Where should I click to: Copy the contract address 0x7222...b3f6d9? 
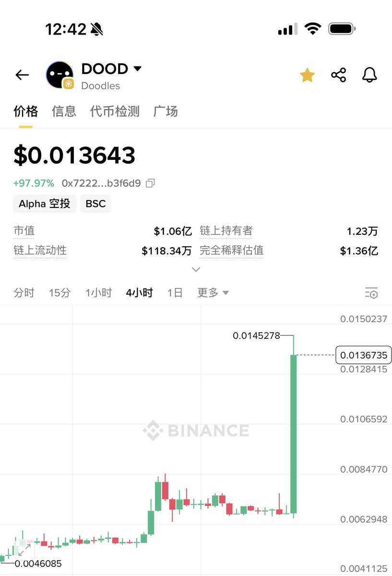(x=150, y=183)
